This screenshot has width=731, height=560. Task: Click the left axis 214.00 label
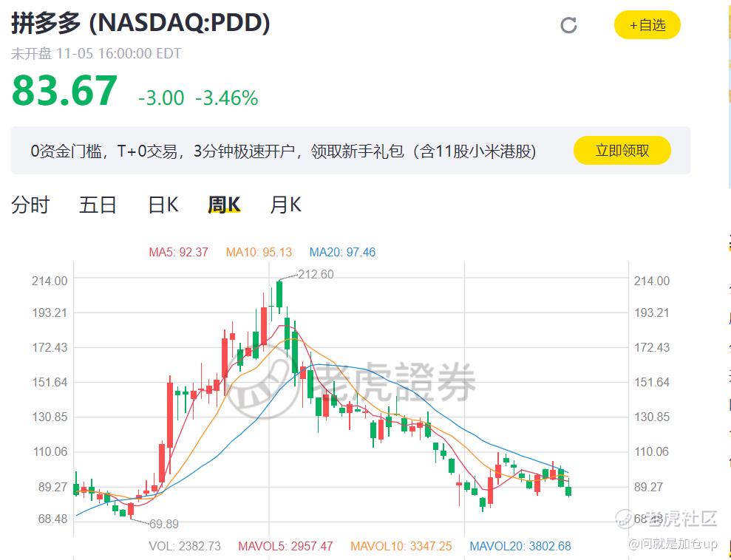click(x=50, y=281)
